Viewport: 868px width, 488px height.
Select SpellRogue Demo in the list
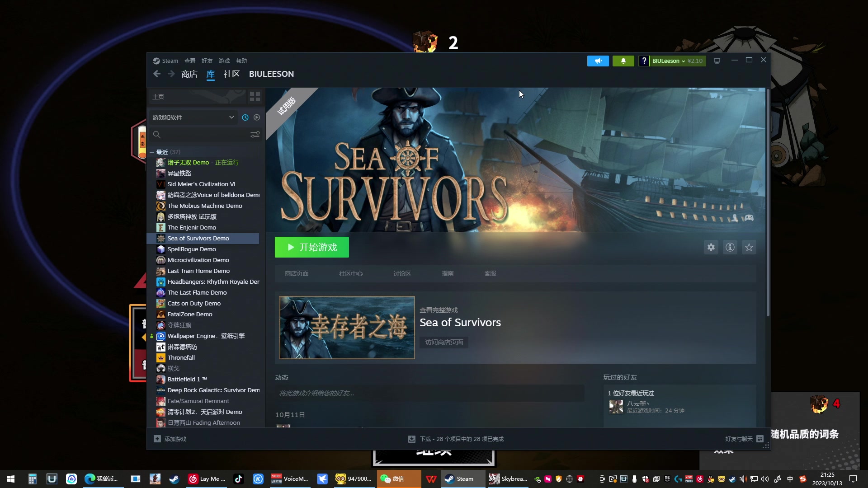[203, 249]
